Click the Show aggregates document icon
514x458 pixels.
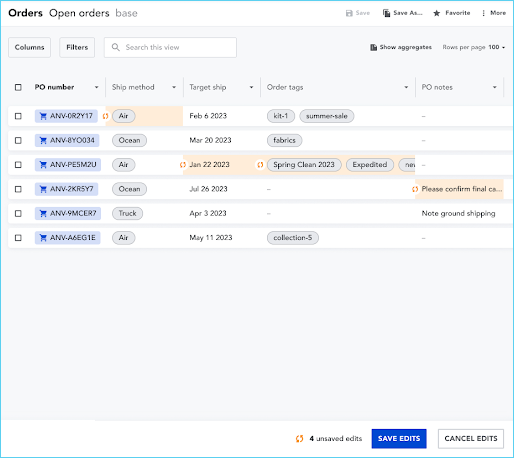pos(373,47)
